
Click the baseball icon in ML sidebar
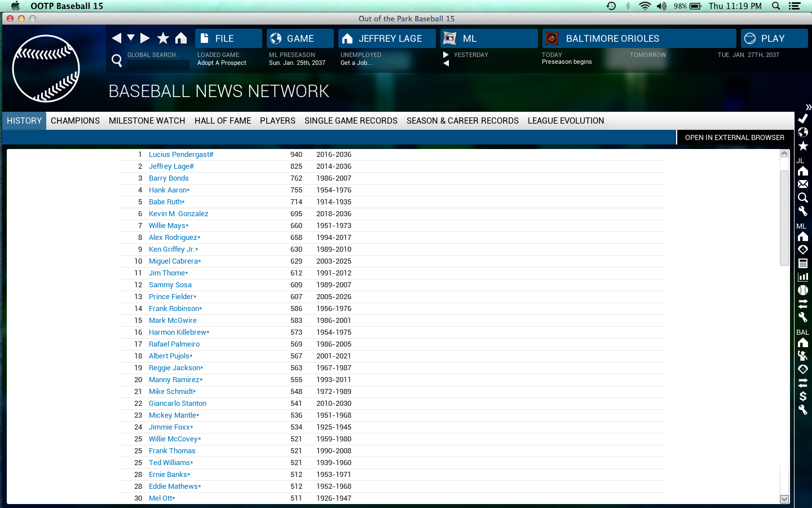pos(803,290)
